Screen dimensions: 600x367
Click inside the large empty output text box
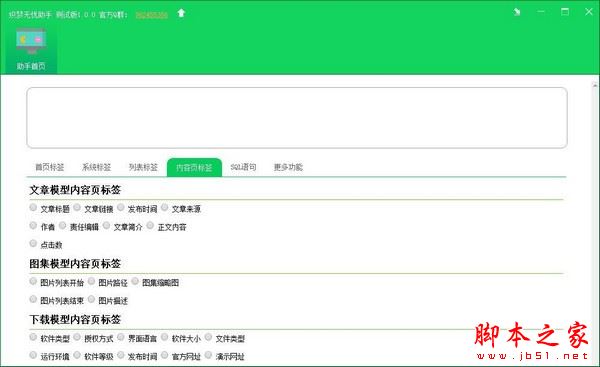point(297,117)
